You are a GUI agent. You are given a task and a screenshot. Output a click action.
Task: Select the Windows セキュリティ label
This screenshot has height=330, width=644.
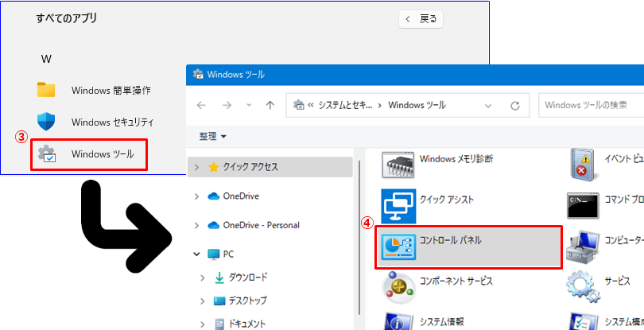[x=113, y=122]
